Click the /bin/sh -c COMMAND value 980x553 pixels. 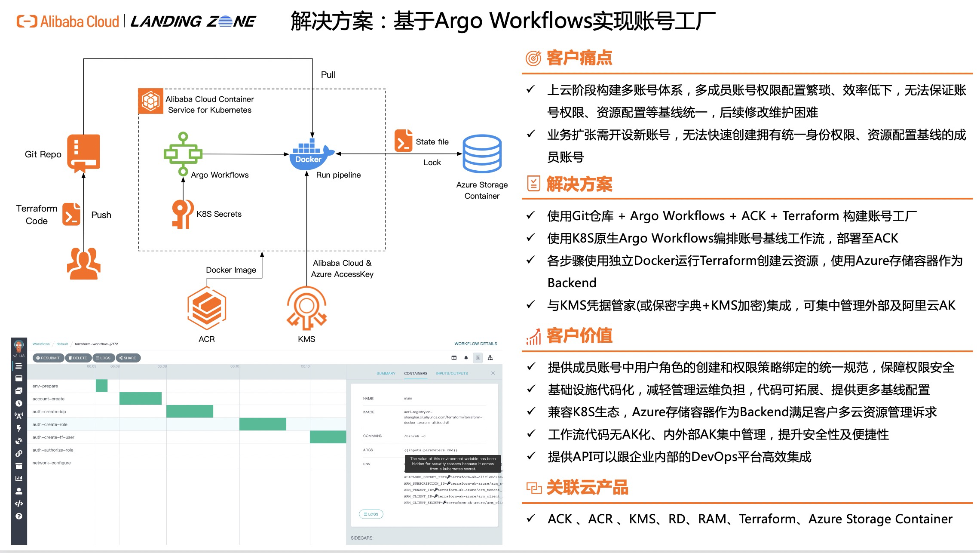(415, 436)
